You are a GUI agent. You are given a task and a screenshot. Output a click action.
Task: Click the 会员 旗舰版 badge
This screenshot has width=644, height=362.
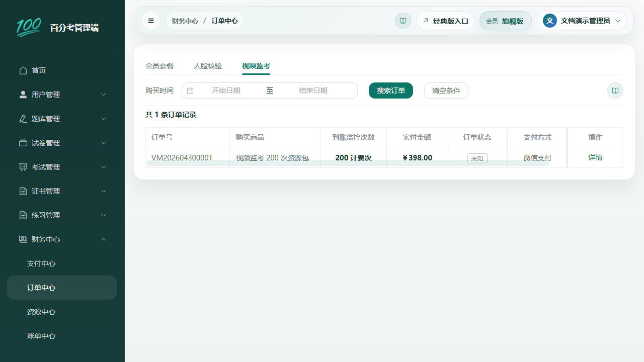pyautogui.click(x=506, y=21)
